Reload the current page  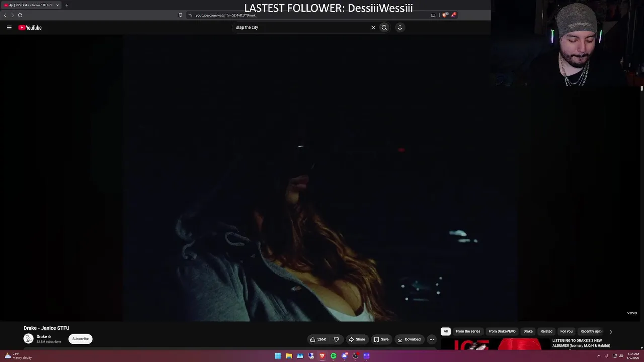20,15
